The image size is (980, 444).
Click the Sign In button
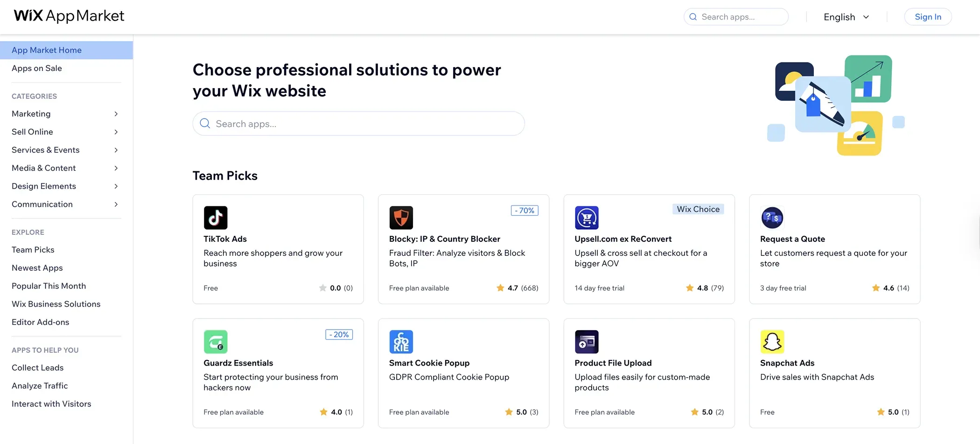click(x=928, y=16)
